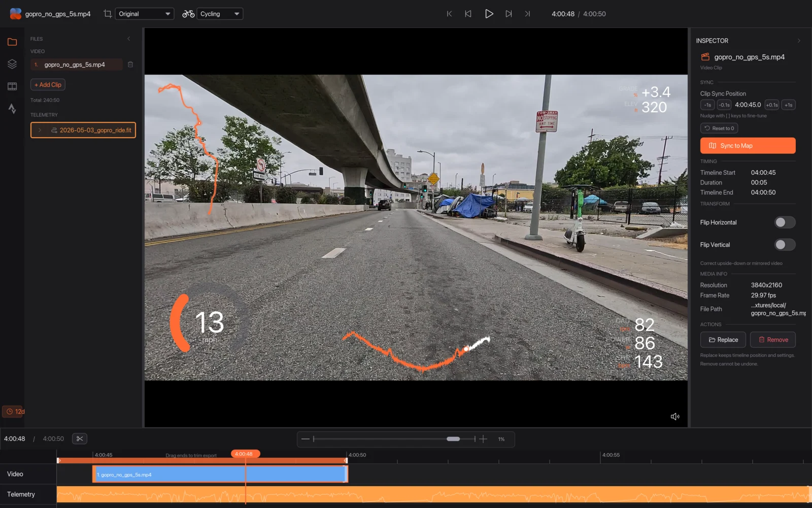Open the Cycling activity dropdown
The image size is (812, 508).
220,14
